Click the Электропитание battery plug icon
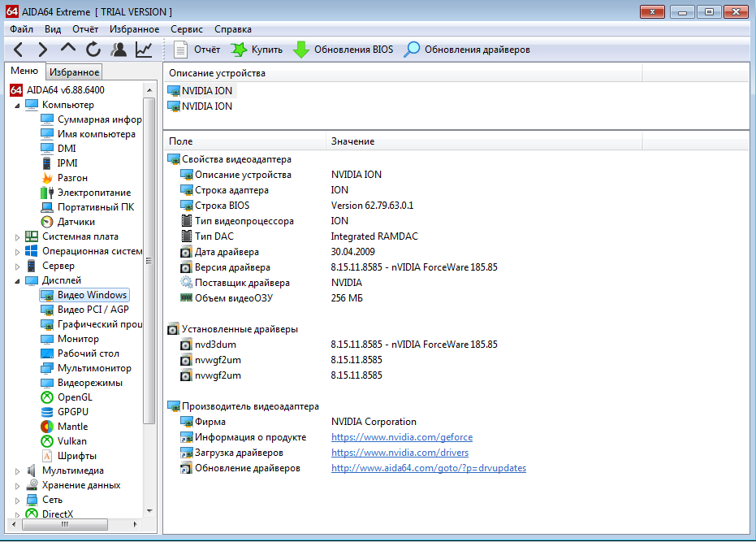This screenshot has width=756, height=542. [47, 193]
